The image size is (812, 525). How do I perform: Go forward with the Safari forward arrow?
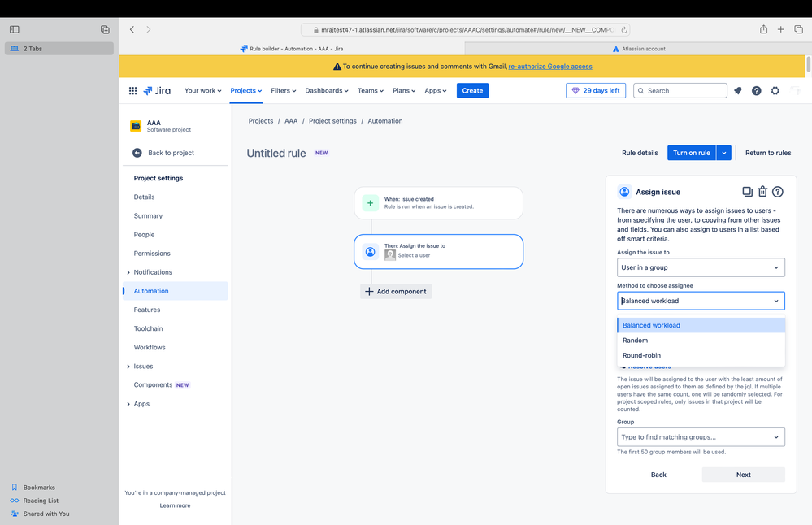(x=149, y=29)
